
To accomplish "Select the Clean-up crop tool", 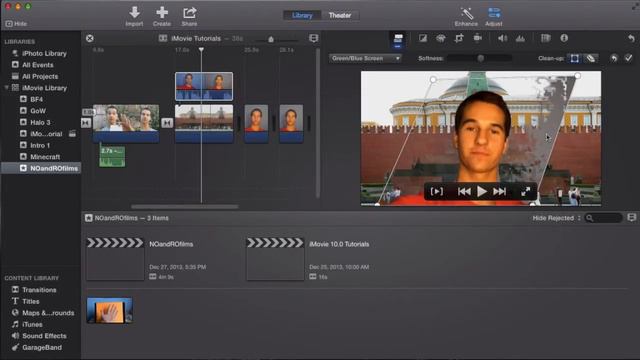I will pyautogui.click(x=574, y=58).
